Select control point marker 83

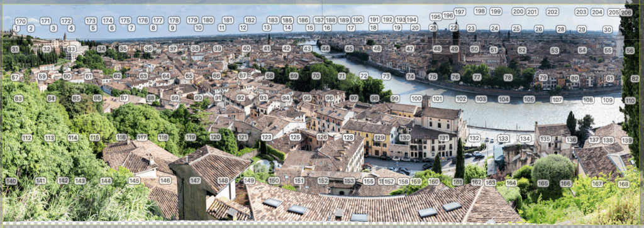[x=18, y=99]
